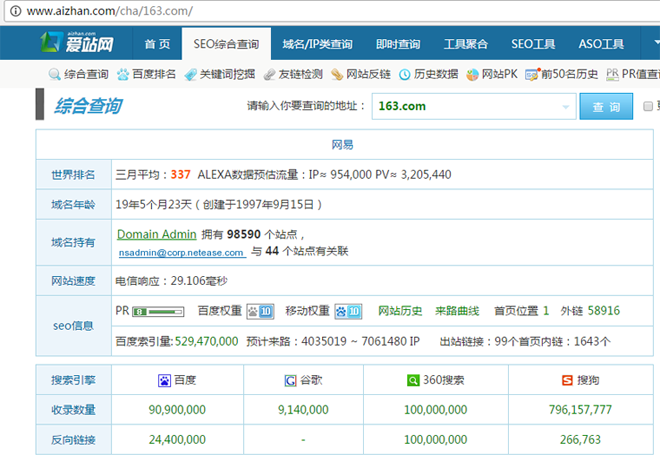
Task: Open the SEO工具 menu
Action: [x=533, y=44]
